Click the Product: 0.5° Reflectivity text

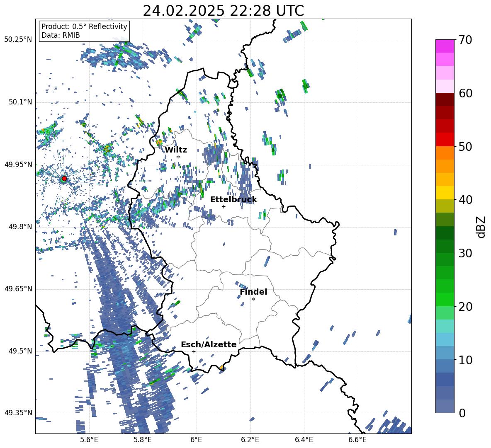click(x=84, y=26)
